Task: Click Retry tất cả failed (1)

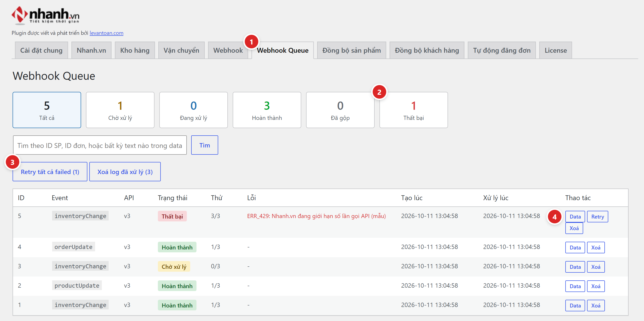Action: click(x=50, y=172)
